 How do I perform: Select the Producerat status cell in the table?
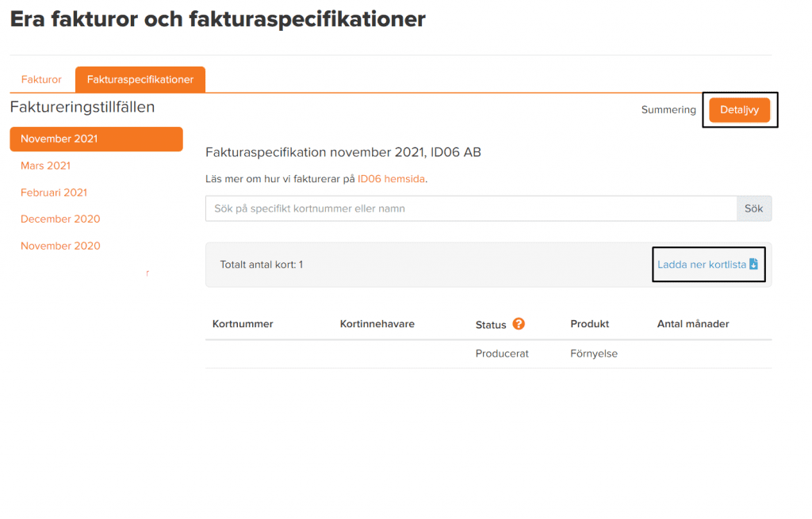pyautogui.click(x=502, y=353)
